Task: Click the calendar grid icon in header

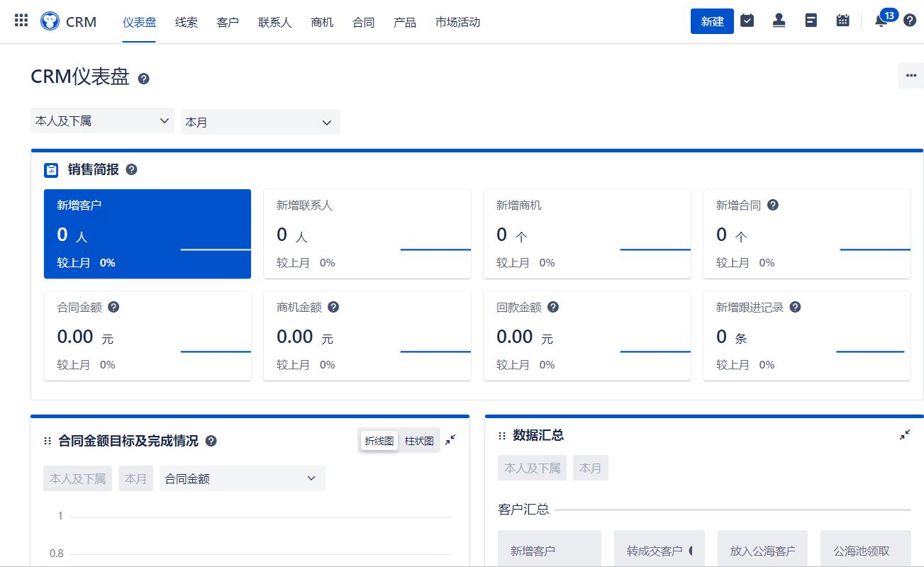Action: (x=842, y=21)
